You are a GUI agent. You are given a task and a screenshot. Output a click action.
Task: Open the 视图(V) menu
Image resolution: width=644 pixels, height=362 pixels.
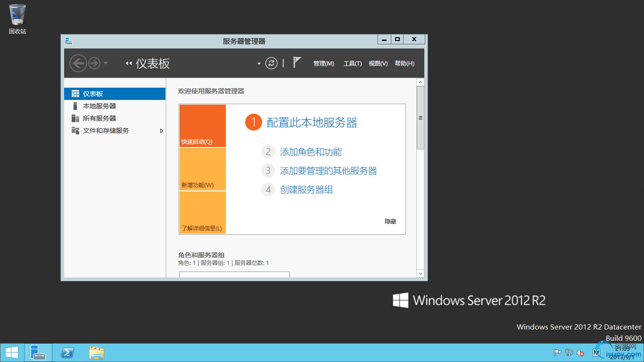point(378,64)
